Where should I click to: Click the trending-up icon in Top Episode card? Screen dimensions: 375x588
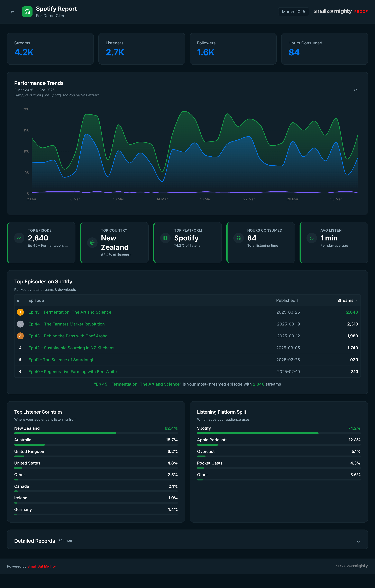[19, 238]
